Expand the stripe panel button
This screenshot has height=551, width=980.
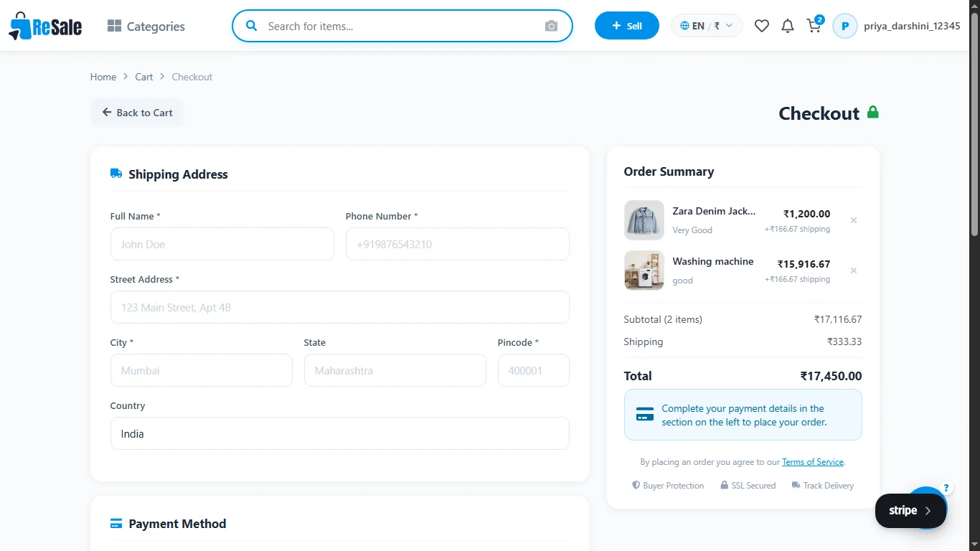pyautogui.click(x=910, y=511)
